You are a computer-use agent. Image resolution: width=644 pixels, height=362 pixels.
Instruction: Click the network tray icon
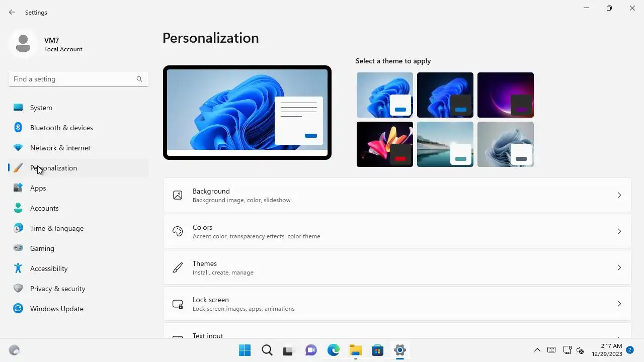pyautogui.click(x=567, y=350)
